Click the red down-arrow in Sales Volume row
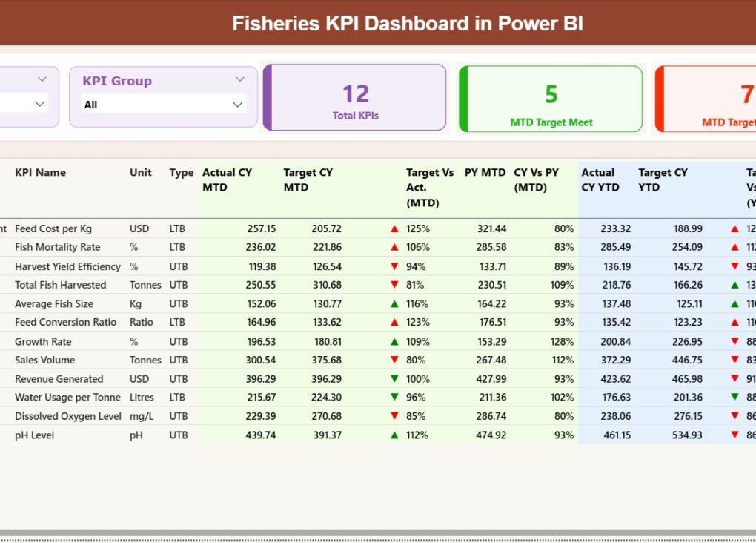756x543 pixels. (394, 360)
